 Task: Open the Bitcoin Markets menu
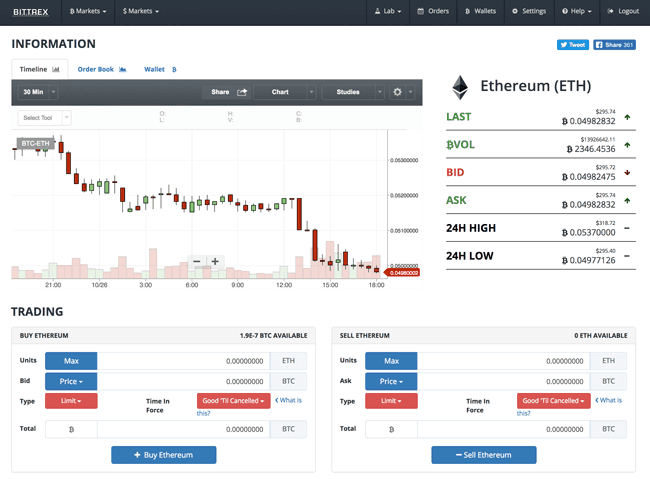click(x=88, y=11)
